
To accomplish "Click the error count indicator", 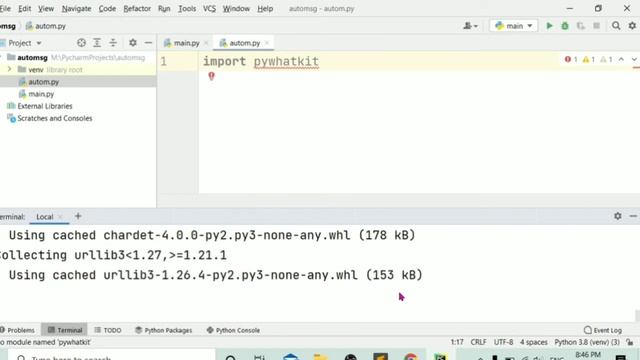I will 571,60.
